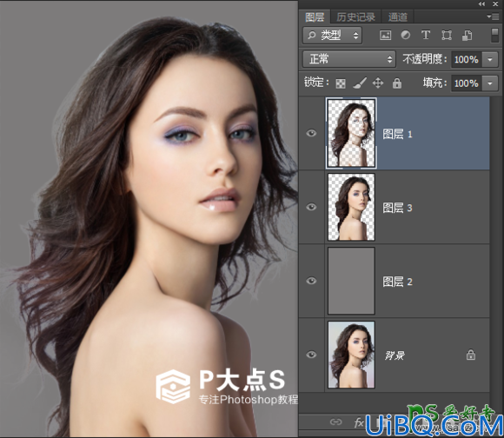Lock all padlock icon
Image resolution: width=504 pixels, height=438 pixels.
click(x=397, y=83)
